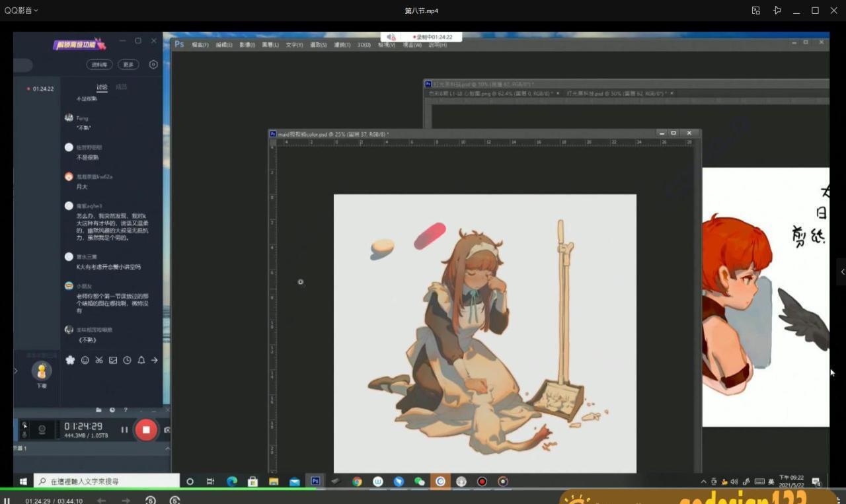Image resolution: width=846 pixels, height=504 pixels.
Task: Open the hexagon settings icon in chat panel
Action: click(153, 65)
